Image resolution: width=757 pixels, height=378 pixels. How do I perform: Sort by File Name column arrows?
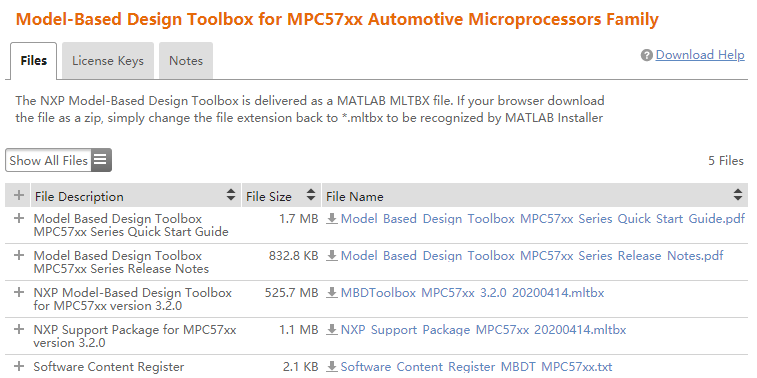[x=738, y=196]
